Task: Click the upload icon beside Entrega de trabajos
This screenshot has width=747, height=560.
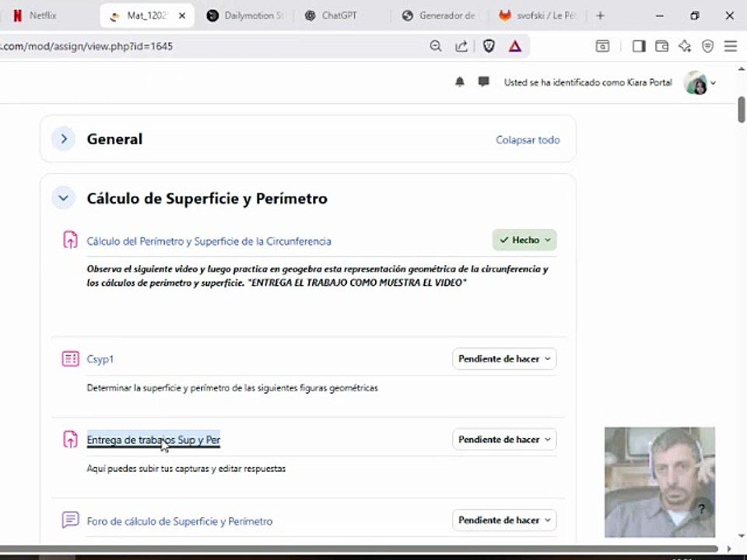Action: 70,439
